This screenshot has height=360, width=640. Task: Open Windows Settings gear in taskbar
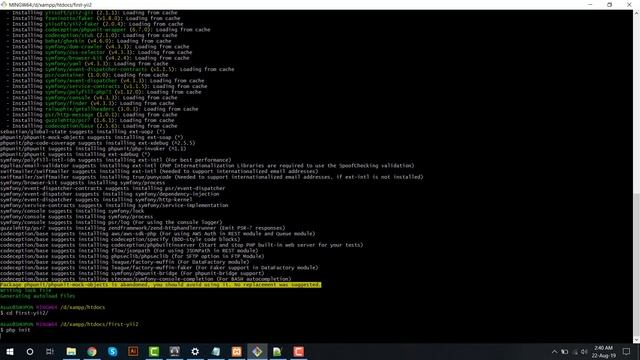pos(195,351)
